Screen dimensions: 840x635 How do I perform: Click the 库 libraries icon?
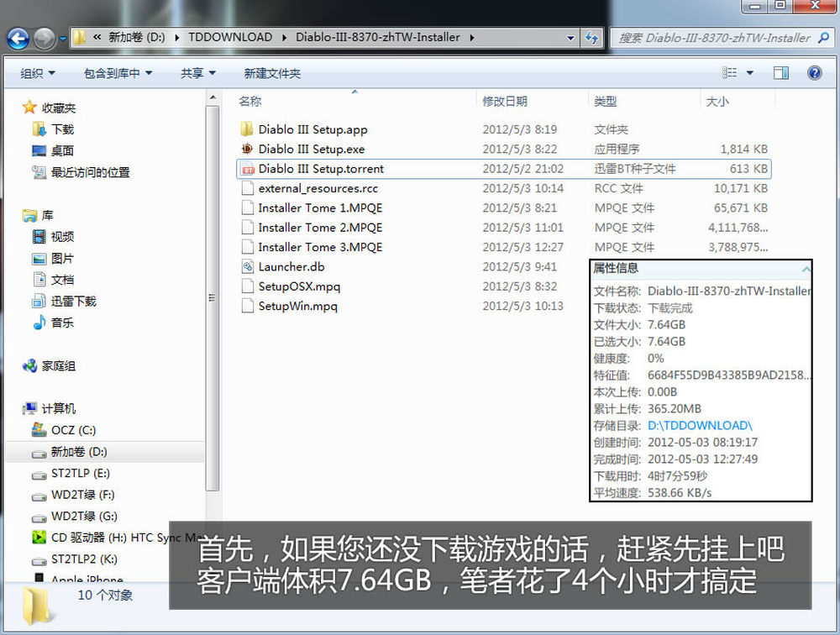pyautogui.click(x=29, y=215)
